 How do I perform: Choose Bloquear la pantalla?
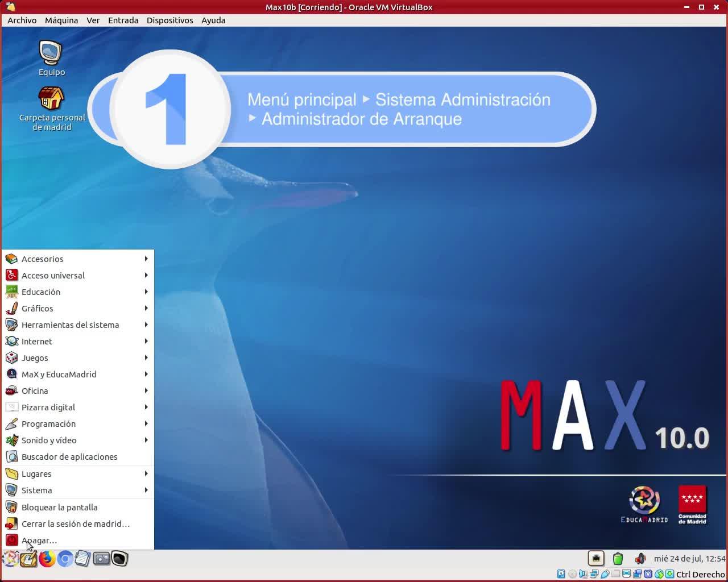tap(78, 507)
